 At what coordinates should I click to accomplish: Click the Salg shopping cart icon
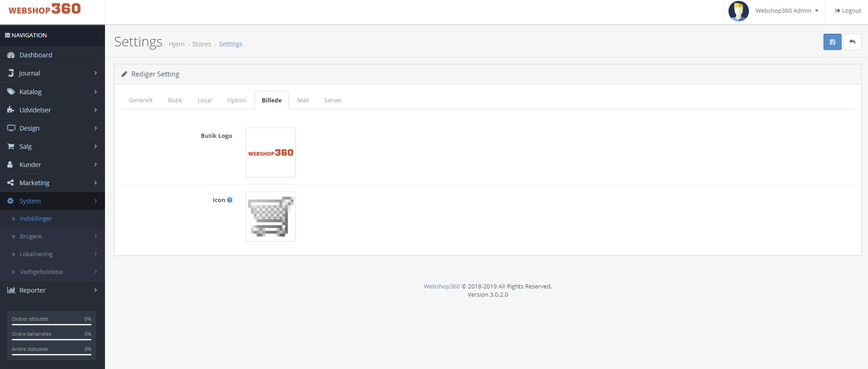tap(11, 147)
